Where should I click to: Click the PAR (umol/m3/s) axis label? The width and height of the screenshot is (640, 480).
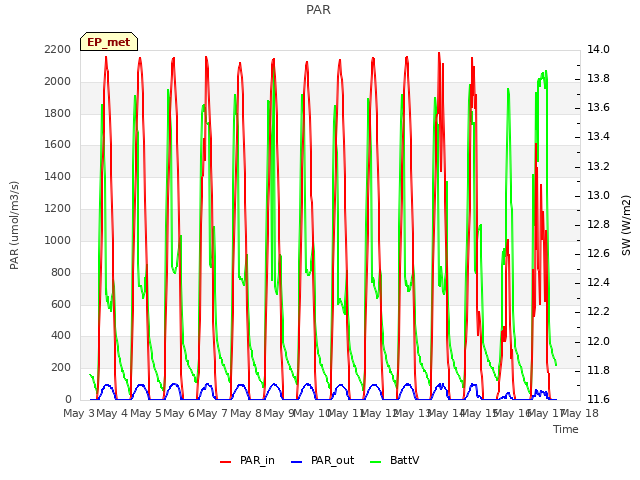(14, 225)
